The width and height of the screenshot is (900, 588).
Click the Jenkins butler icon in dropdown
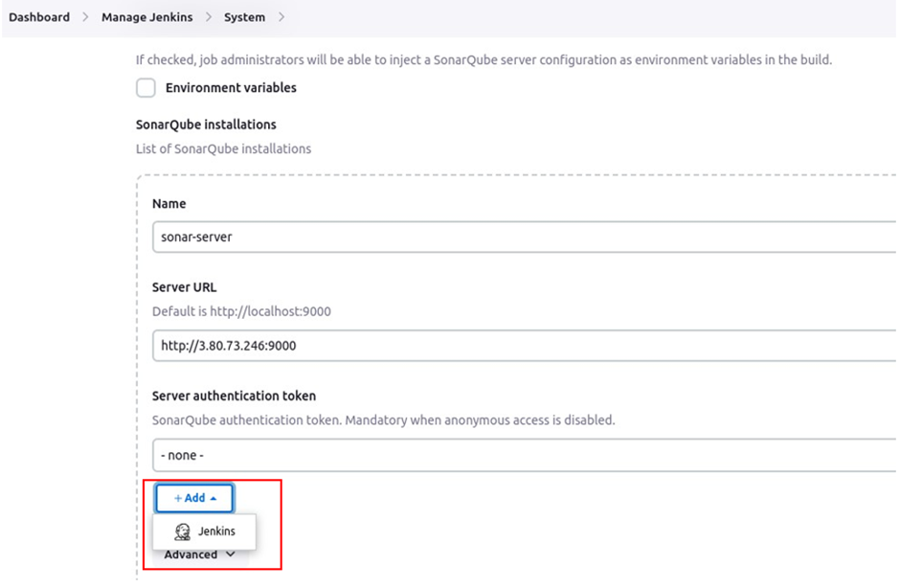pos(183,531)
